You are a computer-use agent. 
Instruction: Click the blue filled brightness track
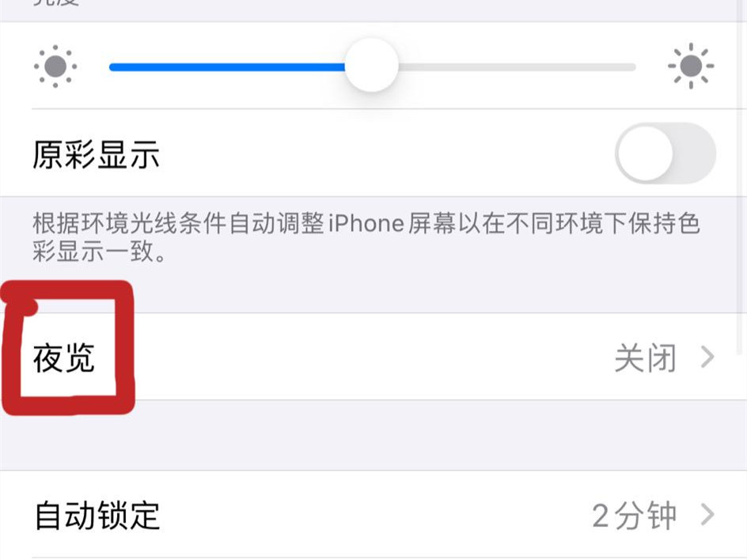[x=227, y=67]
